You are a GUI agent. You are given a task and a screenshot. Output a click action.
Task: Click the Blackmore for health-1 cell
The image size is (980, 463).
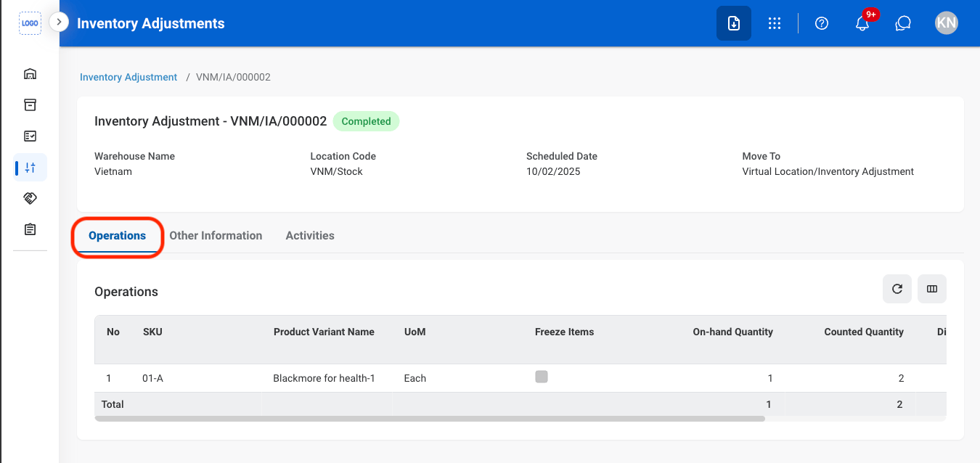[x=324, y=378]
